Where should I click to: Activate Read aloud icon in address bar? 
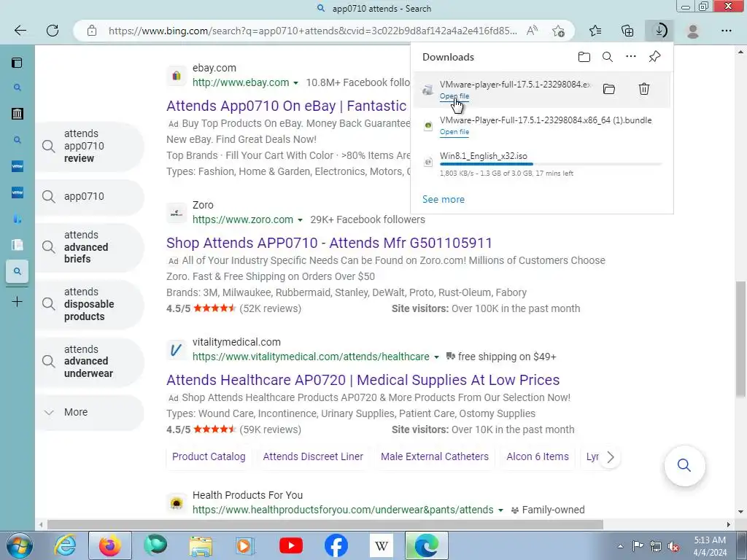tap(532, 31)
